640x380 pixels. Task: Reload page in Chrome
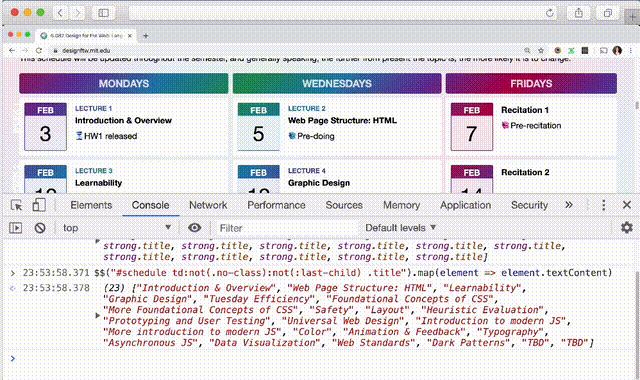(x=39, y=50)
